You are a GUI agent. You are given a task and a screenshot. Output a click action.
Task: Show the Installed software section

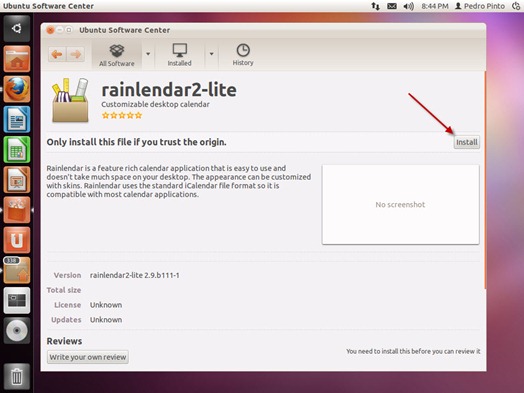pos(179,55)
